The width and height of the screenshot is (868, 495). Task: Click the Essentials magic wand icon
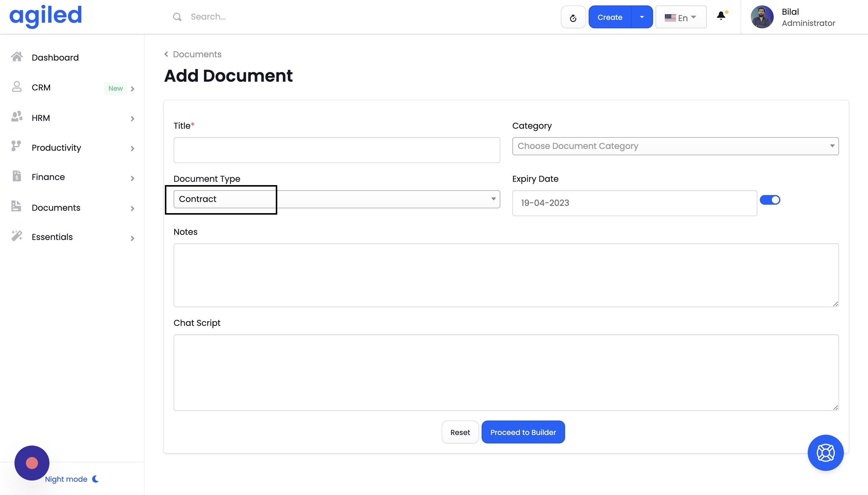coord(17,236)
